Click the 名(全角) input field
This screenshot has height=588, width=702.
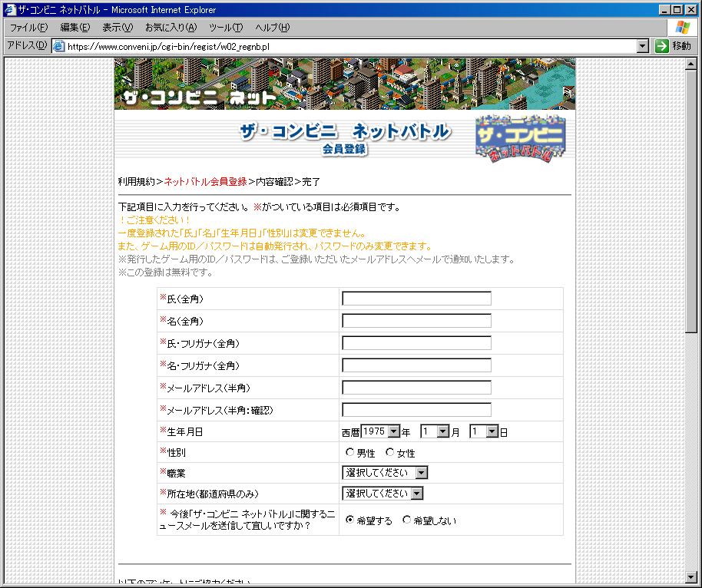pos(416,321)
